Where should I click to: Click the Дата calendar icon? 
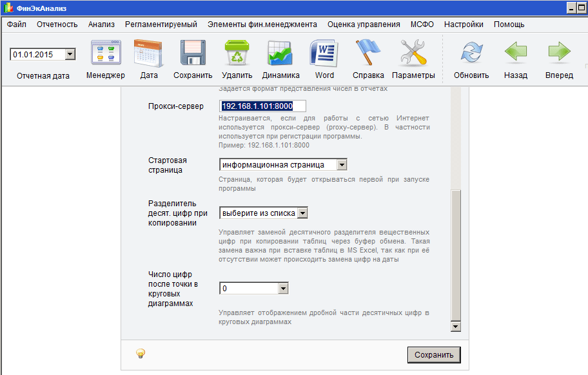click(148, 53)
